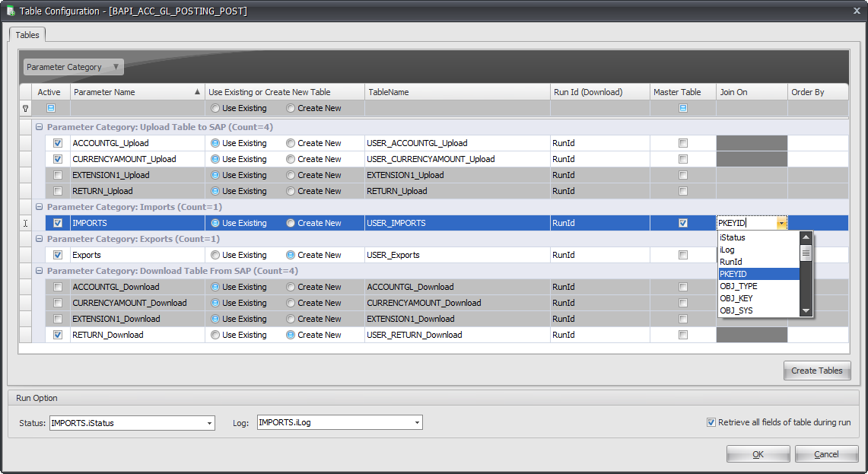Click the application icon in title bar
The image size is (868, 474).
(11, 11)
